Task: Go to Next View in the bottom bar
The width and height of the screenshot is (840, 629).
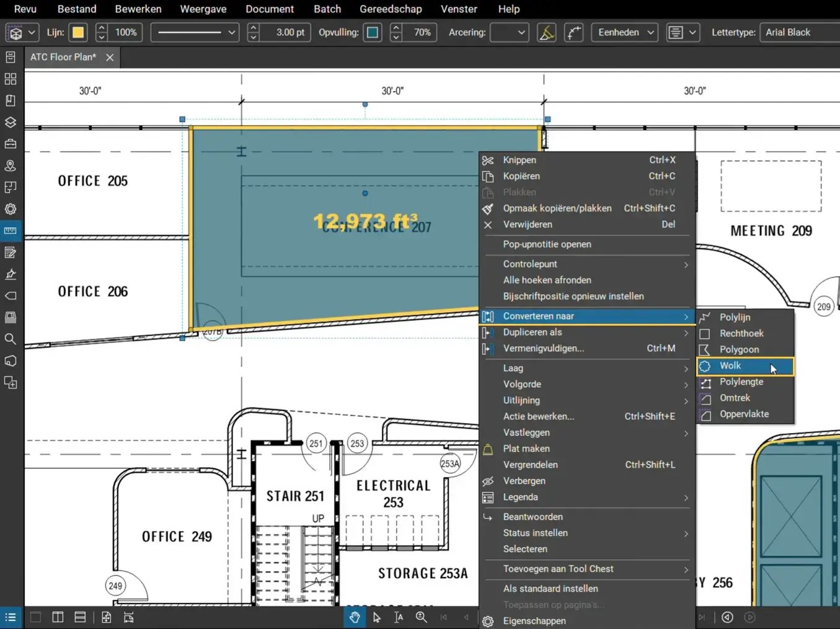Action: point(749,617)
